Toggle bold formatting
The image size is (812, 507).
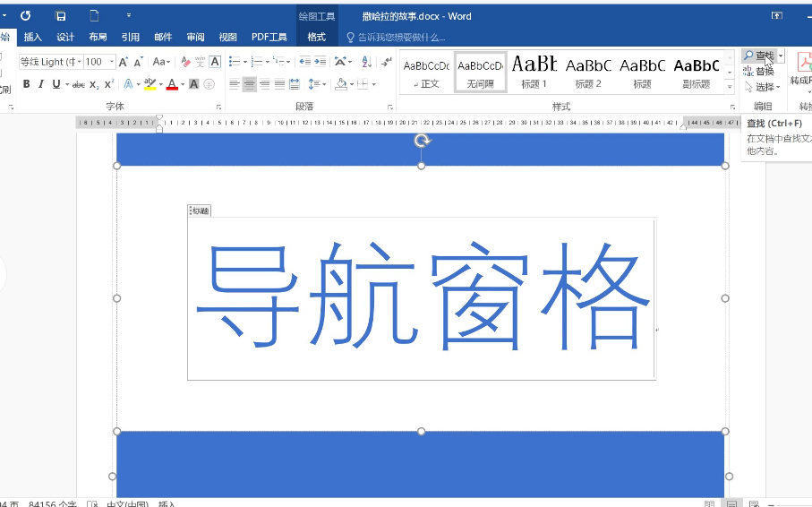26,84
